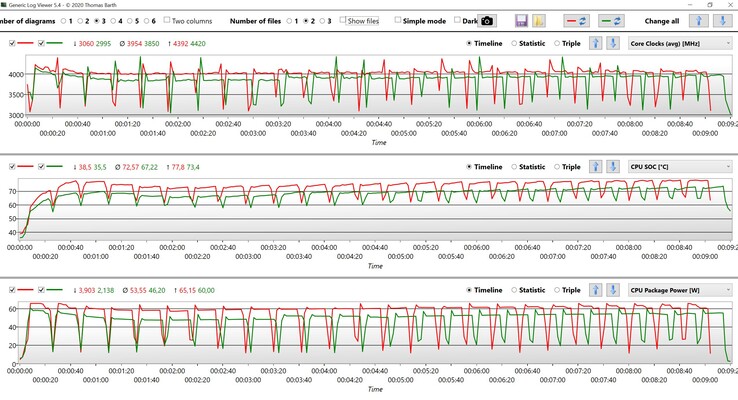Click up arrow in CPU SOC diagram
This screenshot has width=738, height=400.
point(596,167)
